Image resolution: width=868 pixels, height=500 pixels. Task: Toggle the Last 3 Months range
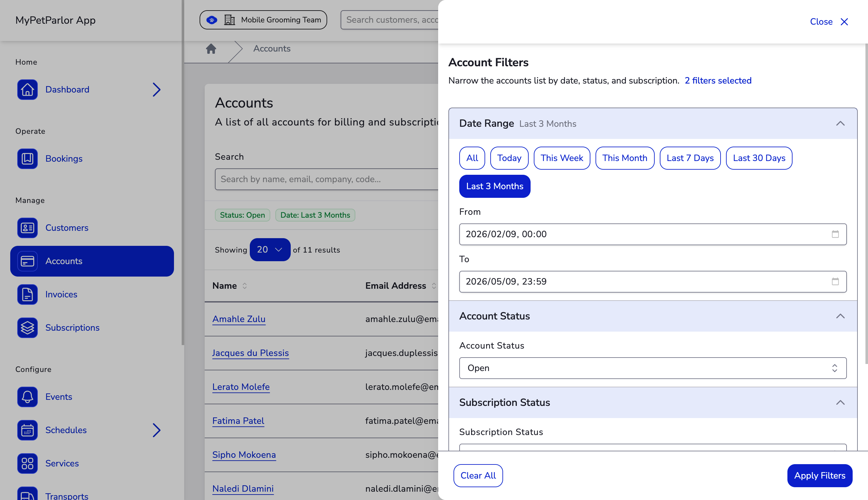pos(495,186)
